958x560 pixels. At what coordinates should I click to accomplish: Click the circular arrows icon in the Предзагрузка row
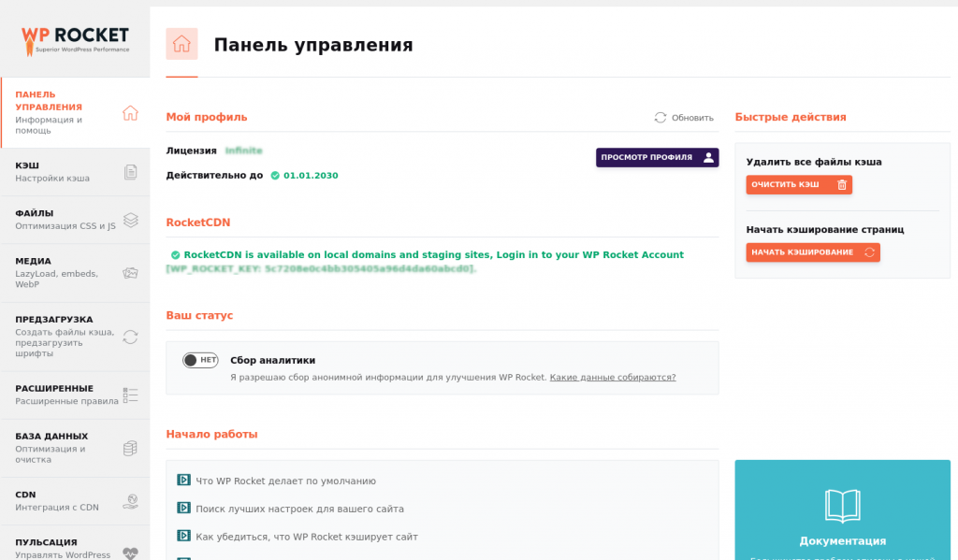[x=130, y=337]
